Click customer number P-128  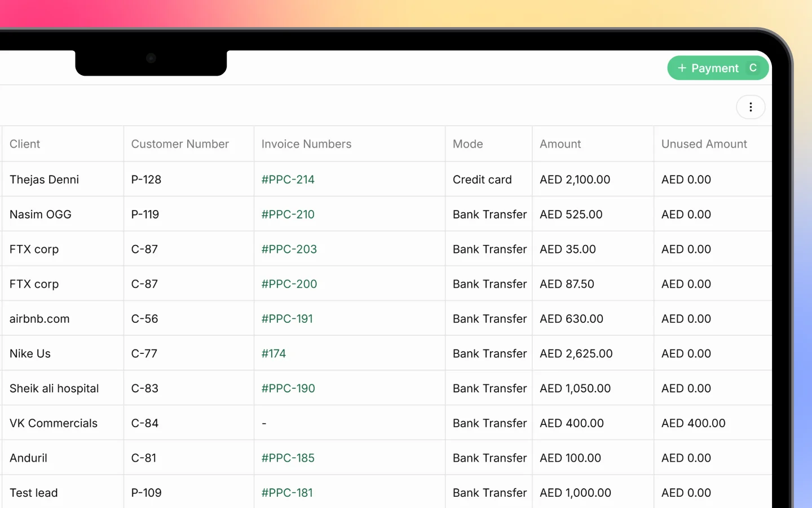coord(146,179)
